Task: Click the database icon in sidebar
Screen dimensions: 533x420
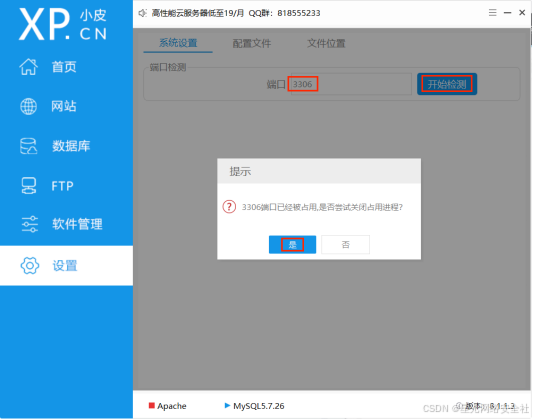Action: click(x=29, y=146)
